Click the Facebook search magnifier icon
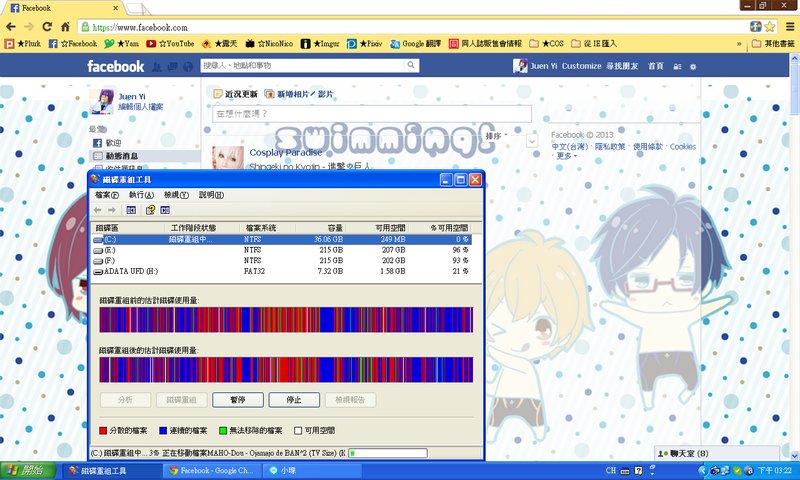This screenshot has width=800, height=480. (411, 65)
